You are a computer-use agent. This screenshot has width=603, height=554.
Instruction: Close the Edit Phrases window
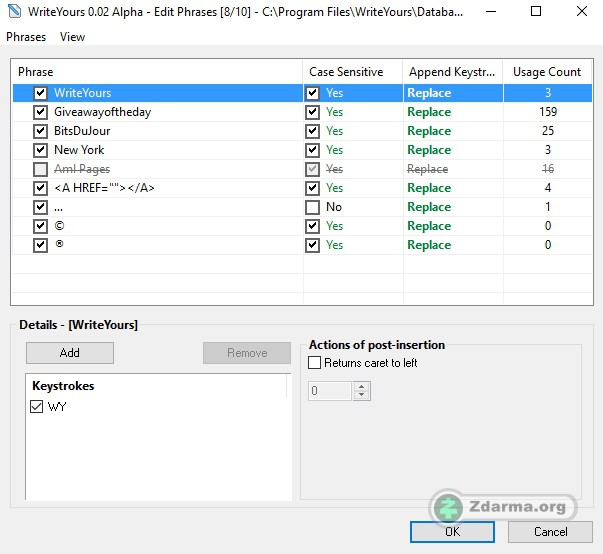tap(582, 12)
